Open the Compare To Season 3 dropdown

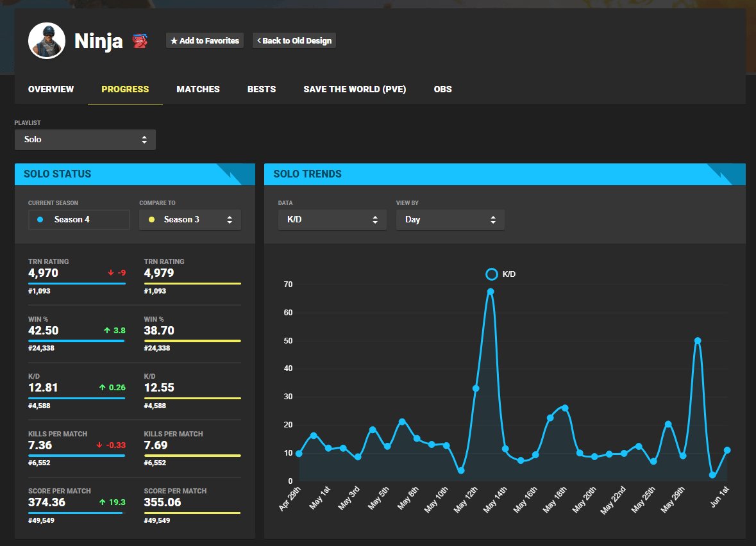[x=190, y=219]
